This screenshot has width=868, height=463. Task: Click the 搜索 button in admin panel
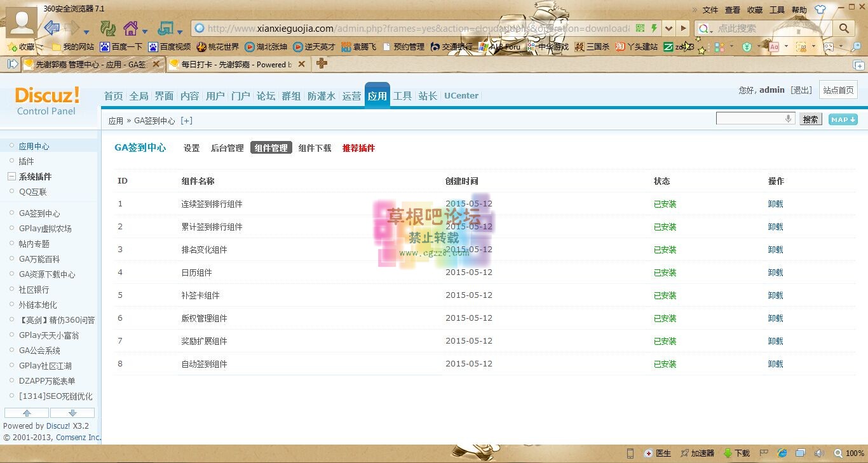point(810,119)
